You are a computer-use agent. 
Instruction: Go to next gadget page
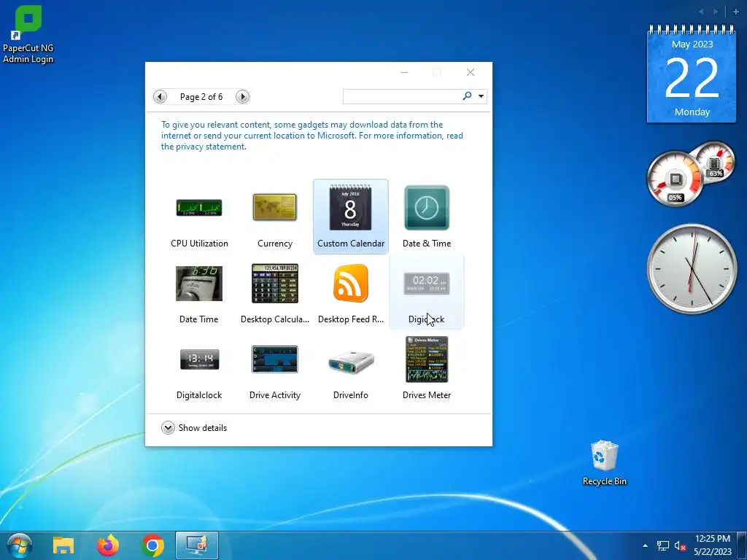tap(242, 97)
